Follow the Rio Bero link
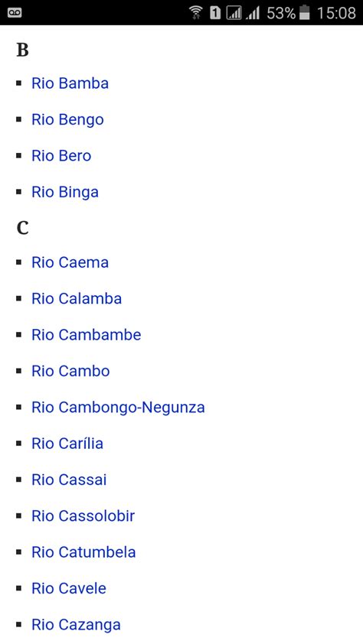This screenshot has width=363, height=644. pos(61,156)
